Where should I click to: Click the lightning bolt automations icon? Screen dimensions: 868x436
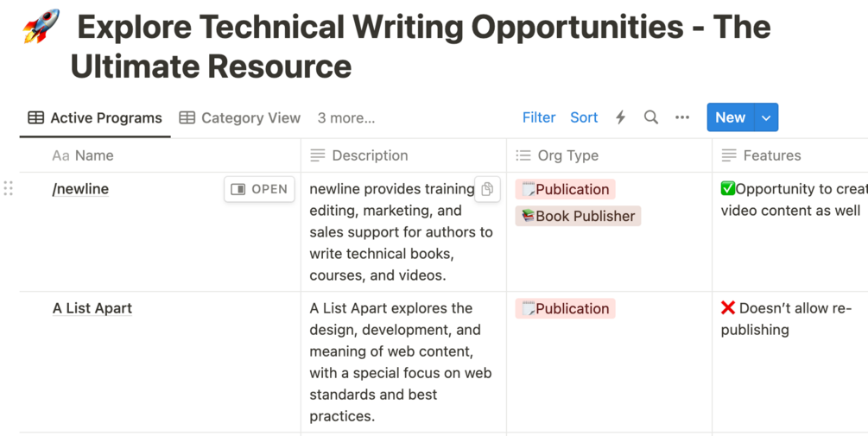620,117
